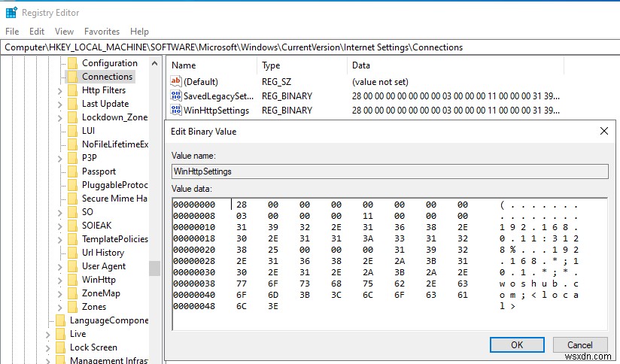
Task: Cancel the Edit Binary Value dialog
Action: [580, 345]
